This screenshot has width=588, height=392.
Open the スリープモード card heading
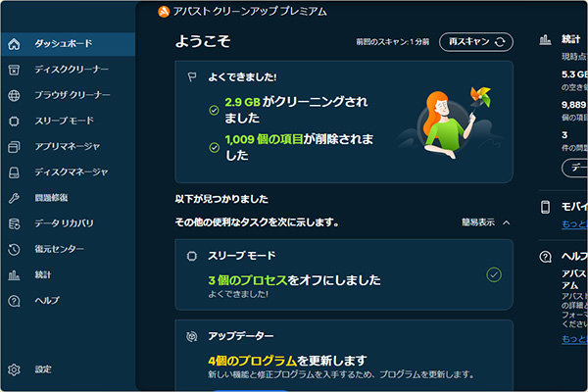[x=242, y=256]
